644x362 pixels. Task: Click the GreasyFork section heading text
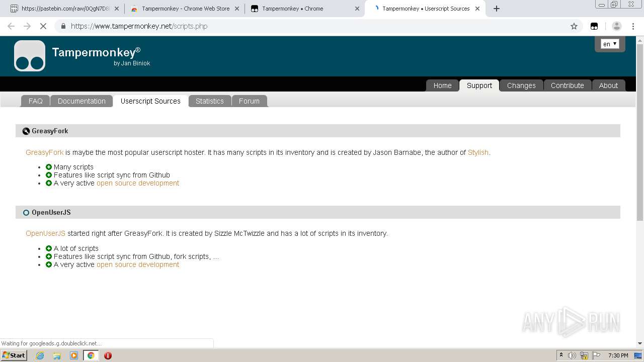pos(50,131)
